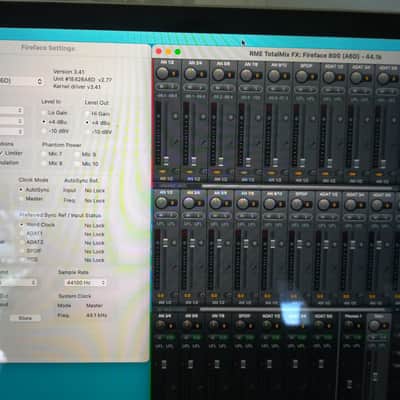The image size is (400, 400).
Task: Open settings icon beside ADAT 1/2 input fader
Action: [x=340, y=144]
